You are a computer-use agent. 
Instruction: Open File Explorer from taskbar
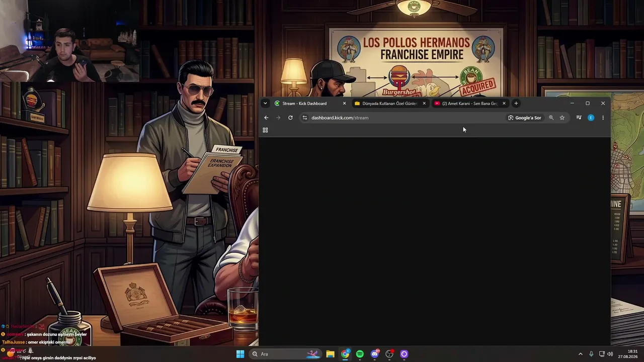(330, 354)
